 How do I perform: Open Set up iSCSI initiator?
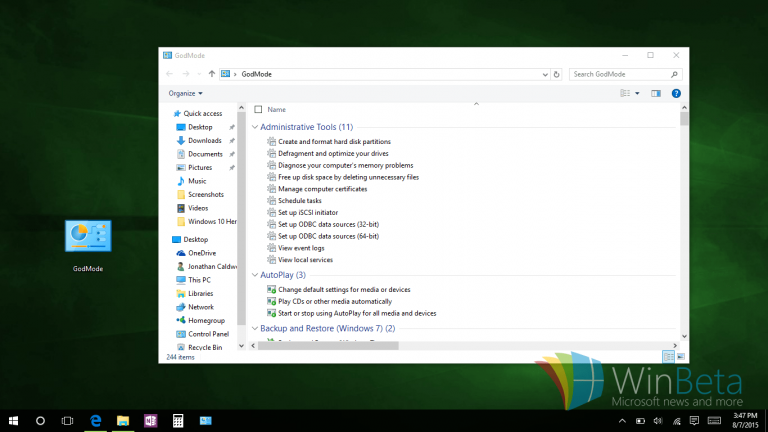point(308,213)
